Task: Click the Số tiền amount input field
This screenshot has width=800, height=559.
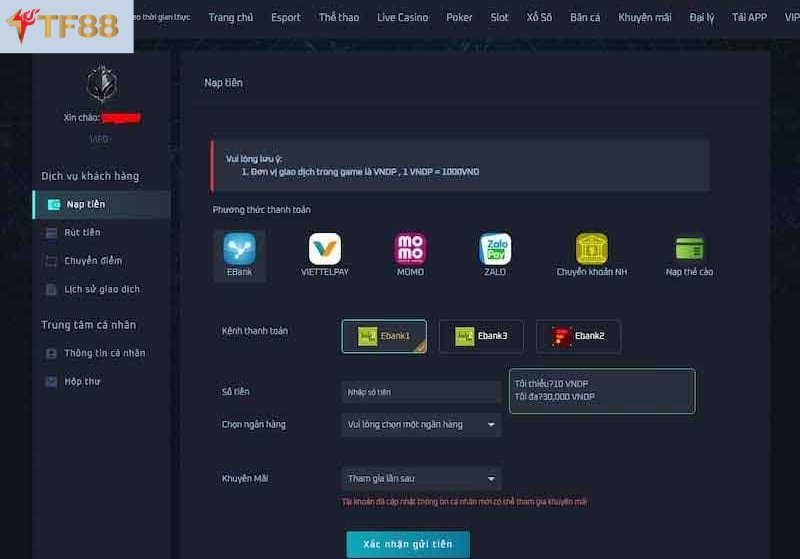Action: (x=421, y=392)
